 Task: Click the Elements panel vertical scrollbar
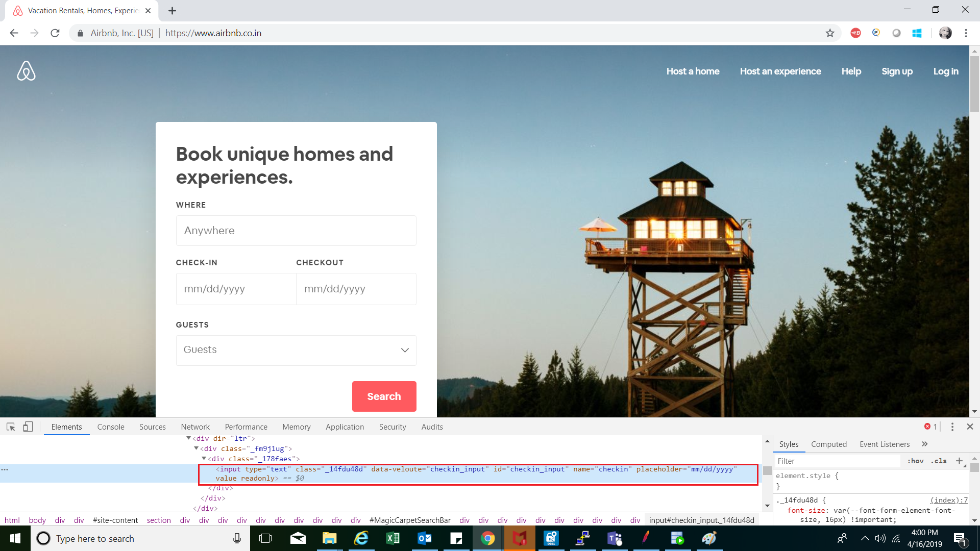[767, 471]
